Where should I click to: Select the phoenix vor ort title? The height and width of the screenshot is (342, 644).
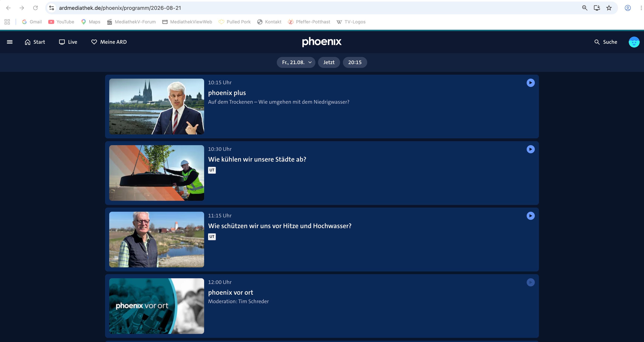click(x=230, y=292)
